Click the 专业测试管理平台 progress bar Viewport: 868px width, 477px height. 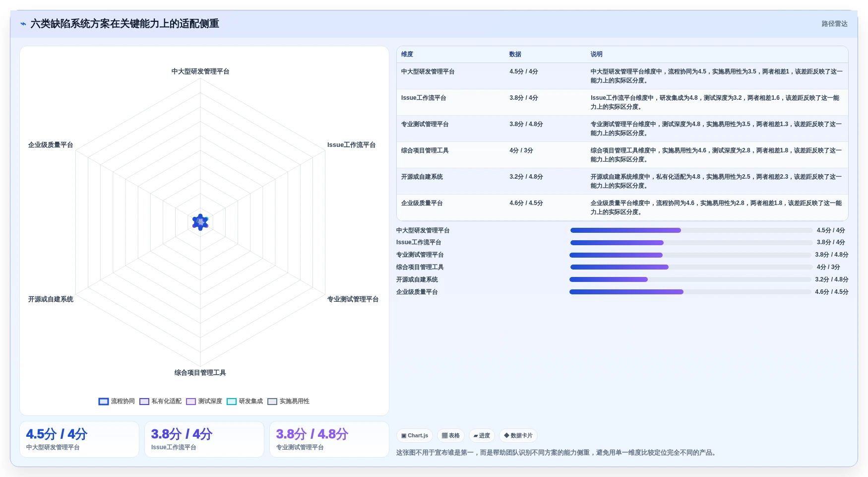690,255
